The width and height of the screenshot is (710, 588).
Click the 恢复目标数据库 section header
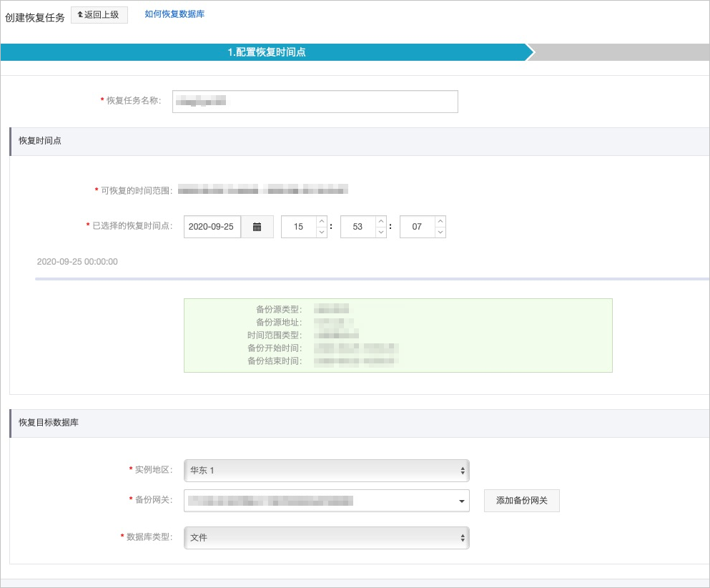(x=360, y=423)
